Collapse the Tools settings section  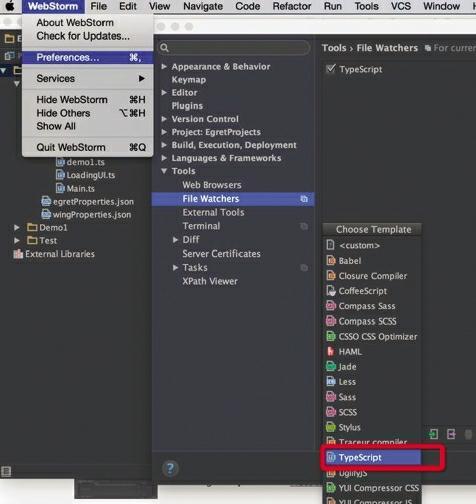(164, 171)
